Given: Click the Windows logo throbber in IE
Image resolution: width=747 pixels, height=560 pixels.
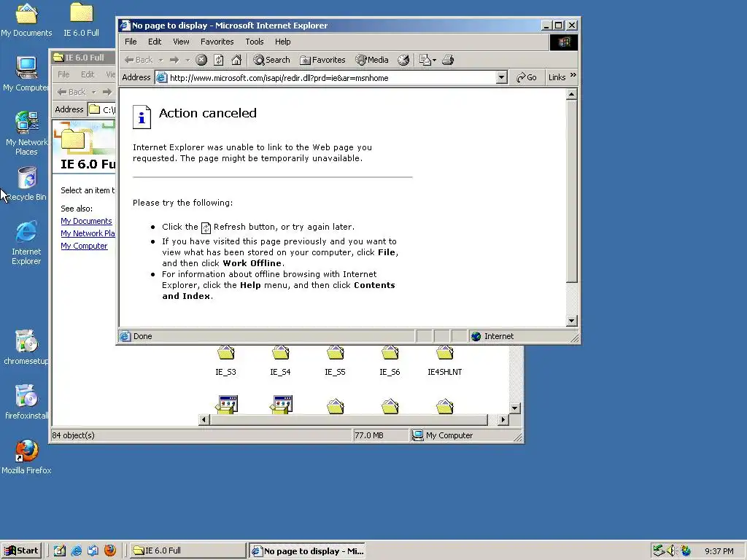Looking at the screenshot, I should (564, 42).
